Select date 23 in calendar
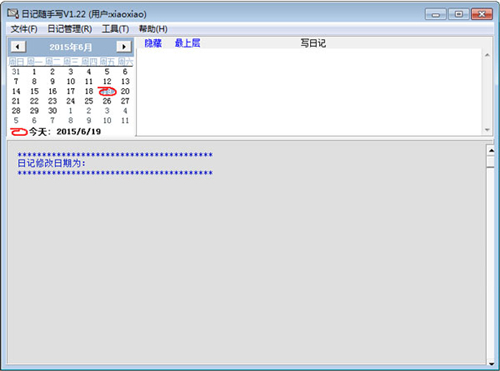 click(52, 101)
